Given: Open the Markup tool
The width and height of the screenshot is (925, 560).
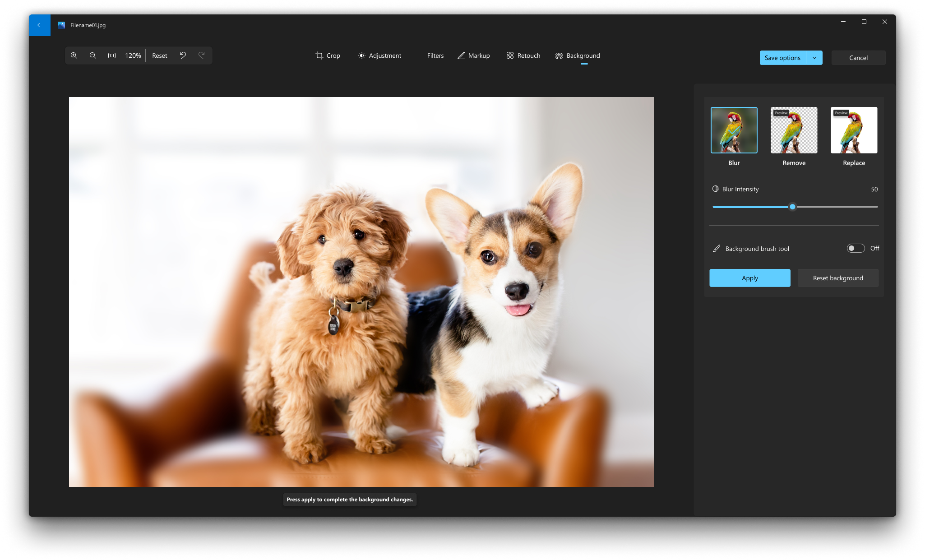Looking at the screenshot, I should tap(473, 56).
